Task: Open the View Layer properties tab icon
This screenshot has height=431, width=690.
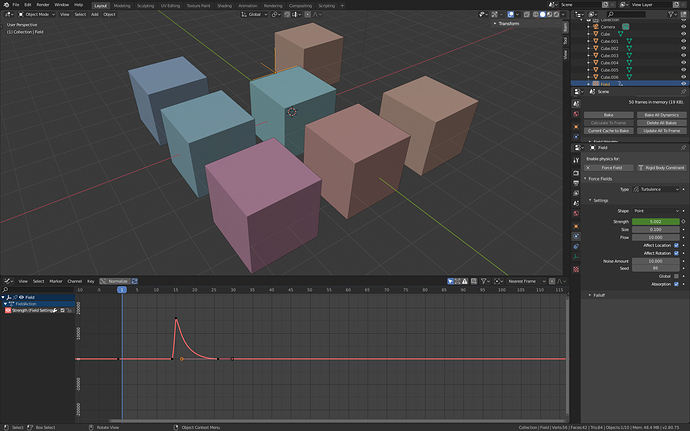Action: pyautogui.click(x=576, y=193)
